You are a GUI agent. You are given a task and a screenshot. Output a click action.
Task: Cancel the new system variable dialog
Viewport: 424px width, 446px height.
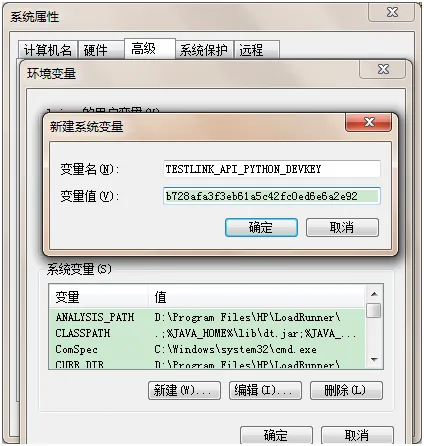tap(342, 228)
